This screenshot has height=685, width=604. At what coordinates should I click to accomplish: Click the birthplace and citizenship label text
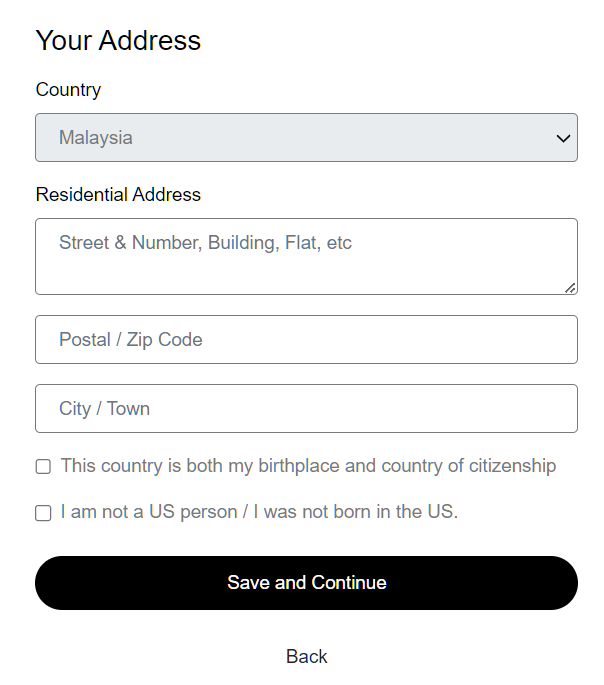click(x=308, y=466)
